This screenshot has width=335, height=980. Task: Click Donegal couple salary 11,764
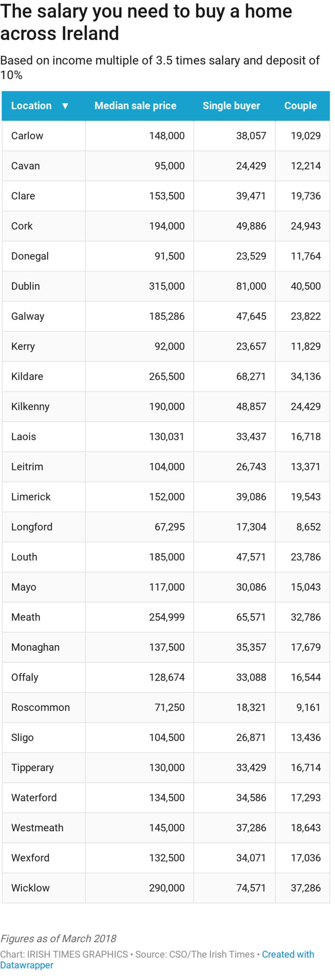[306, 256]
